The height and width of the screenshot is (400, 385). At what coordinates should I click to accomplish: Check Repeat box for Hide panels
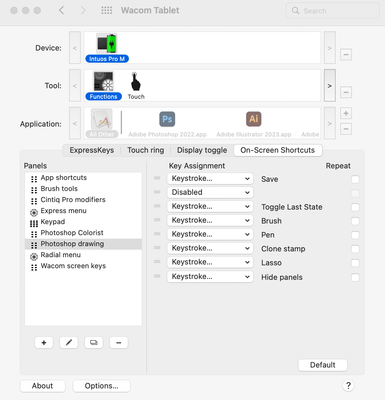tap(355, 277)
